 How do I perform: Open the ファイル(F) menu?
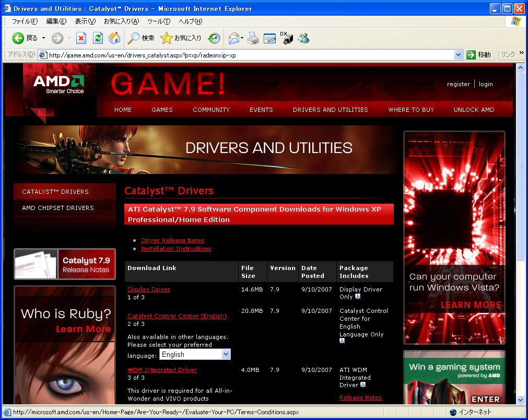(x=25, y=21)
